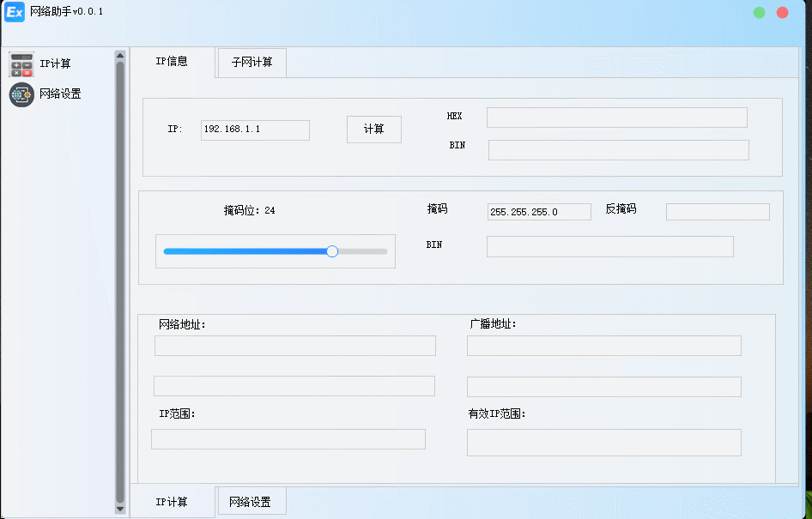
Task: Open the bottom 网络设置 tab
Action: pos(250,502)
